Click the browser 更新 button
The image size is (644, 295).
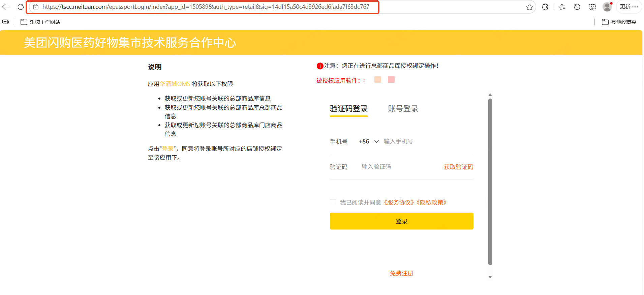point(625,7)
